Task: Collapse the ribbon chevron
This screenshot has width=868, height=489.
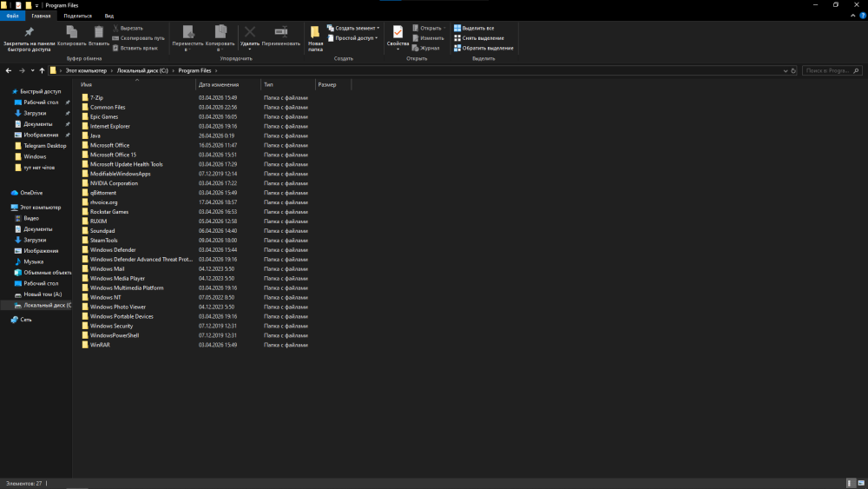Action: point(852,16)
